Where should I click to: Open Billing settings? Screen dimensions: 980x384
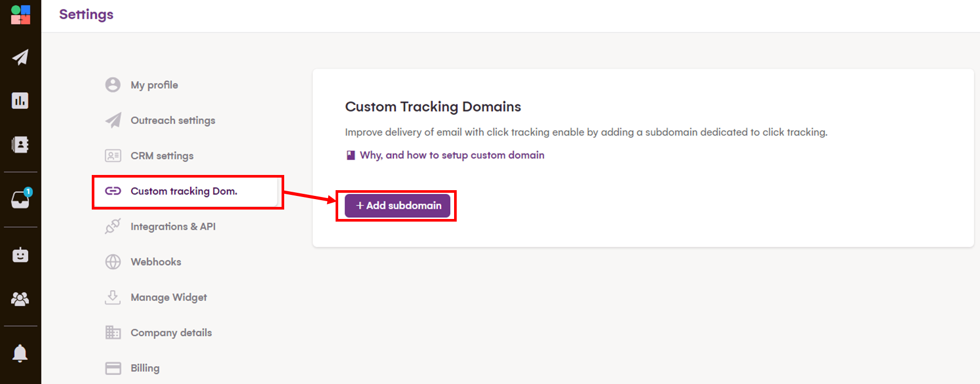[x=145, y=368]
